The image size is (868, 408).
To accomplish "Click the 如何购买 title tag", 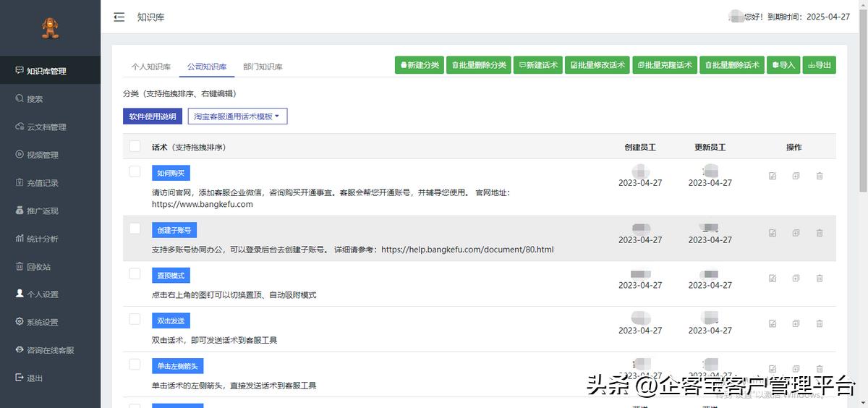I will tap(171, 174).
